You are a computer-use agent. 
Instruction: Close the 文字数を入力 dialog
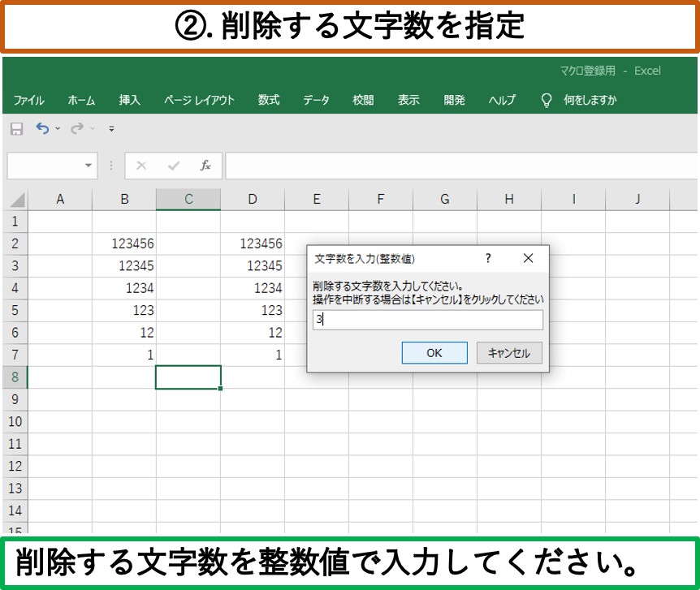click(x=528, y=258)
